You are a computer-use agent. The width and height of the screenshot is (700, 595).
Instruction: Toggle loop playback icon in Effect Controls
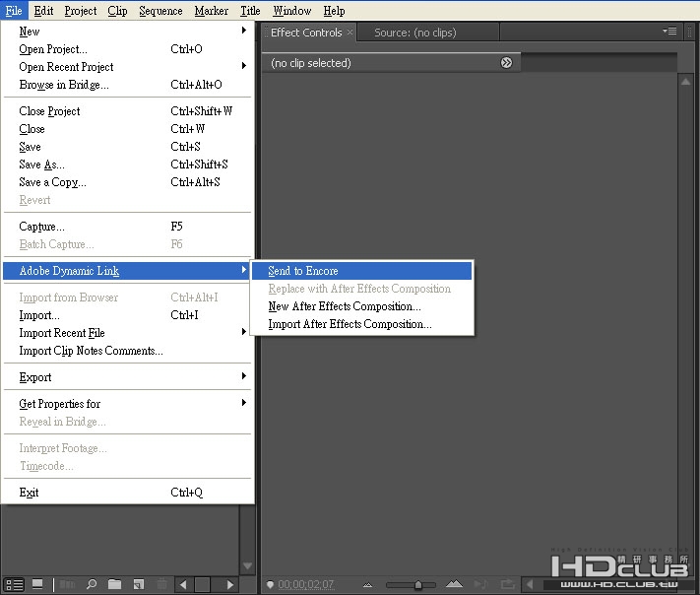coord(508,584)
